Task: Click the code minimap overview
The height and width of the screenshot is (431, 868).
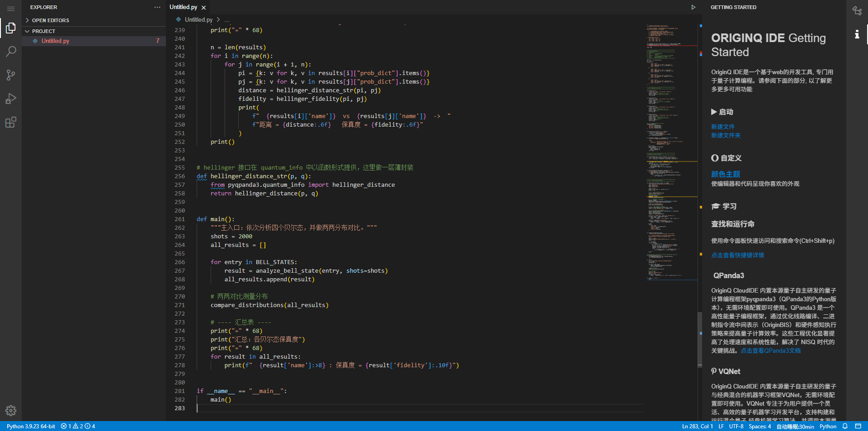Action: click(x=672, y=152)
